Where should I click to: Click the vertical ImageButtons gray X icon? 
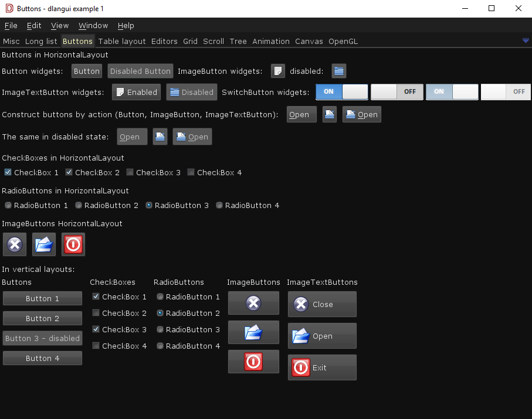click(253, 303)
